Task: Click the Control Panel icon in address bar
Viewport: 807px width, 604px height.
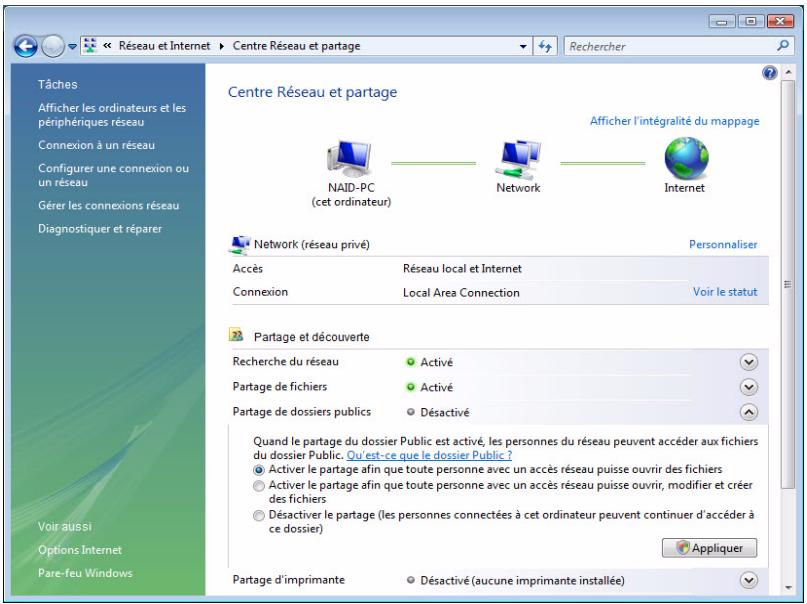Action: point(91,46)
